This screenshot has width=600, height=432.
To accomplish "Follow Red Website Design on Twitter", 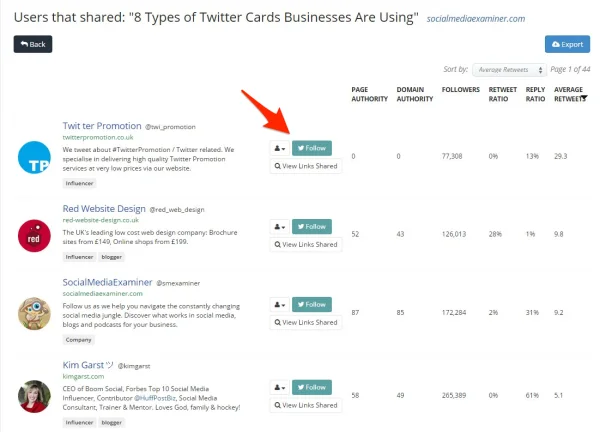I will (x=312, y=227).
